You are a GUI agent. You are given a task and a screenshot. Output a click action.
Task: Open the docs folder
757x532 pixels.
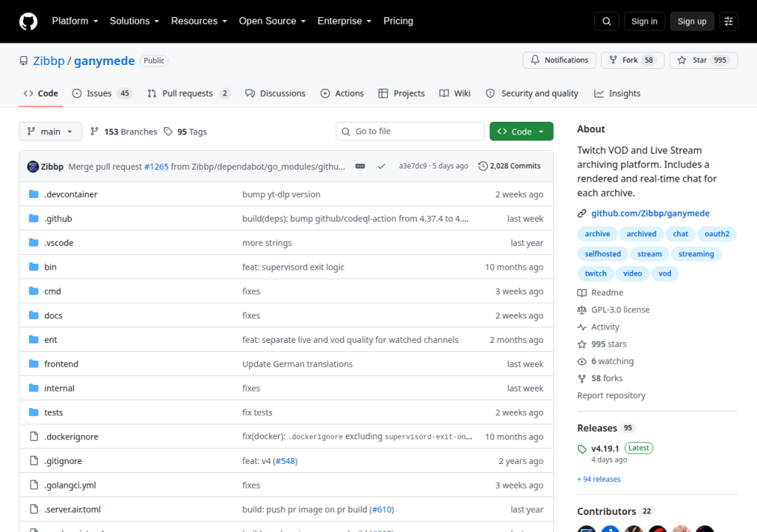53,316
